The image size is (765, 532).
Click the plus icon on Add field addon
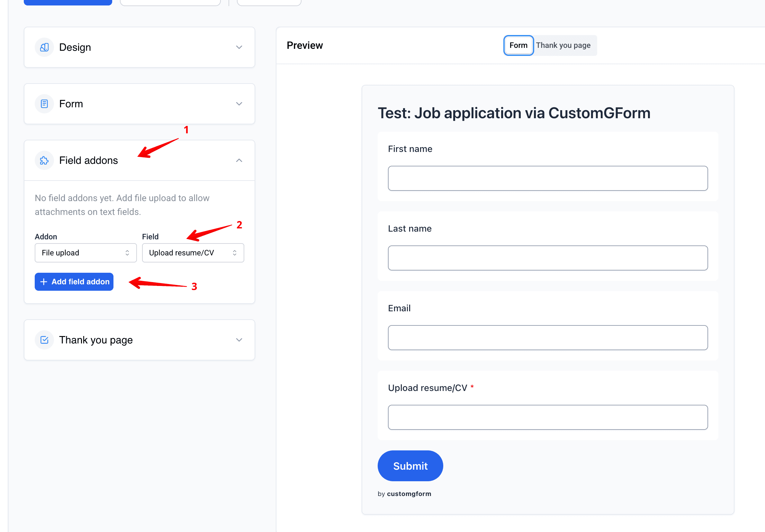44,282
